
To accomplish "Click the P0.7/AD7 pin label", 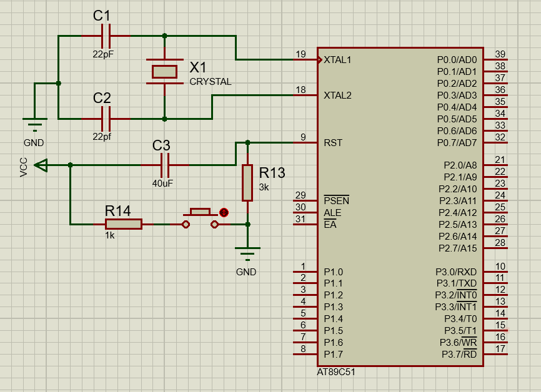I will point(457,143).
